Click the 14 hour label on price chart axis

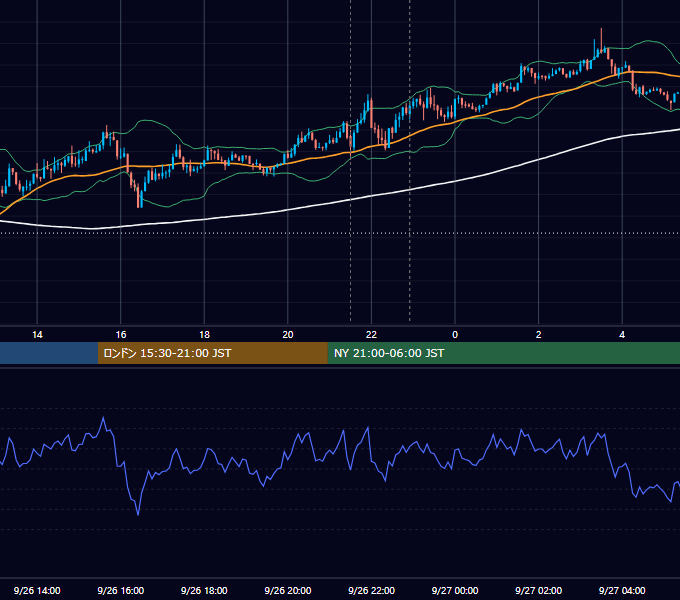point(37,335)
